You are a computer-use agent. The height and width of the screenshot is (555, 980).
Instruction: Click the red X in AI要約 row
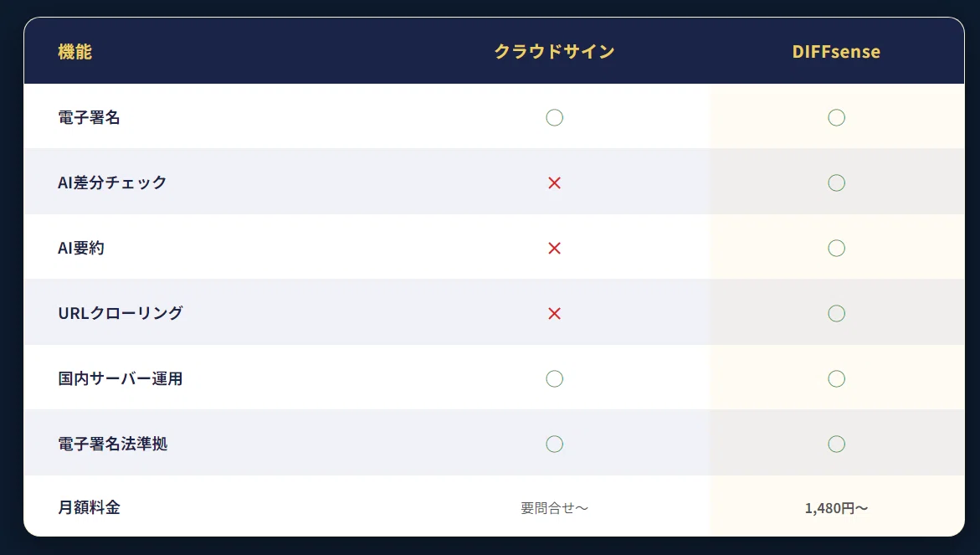554,248
